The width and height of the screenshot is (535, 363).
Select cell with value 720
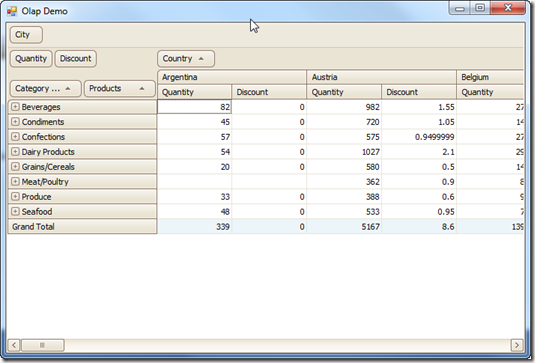(x=344, y=122)
